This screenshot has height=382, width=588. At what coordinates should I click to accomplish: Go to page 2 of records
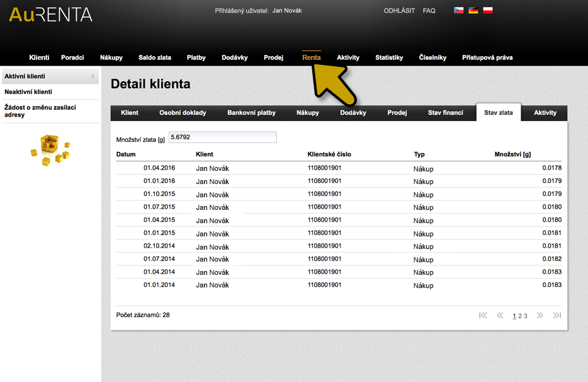coord(520,316)
